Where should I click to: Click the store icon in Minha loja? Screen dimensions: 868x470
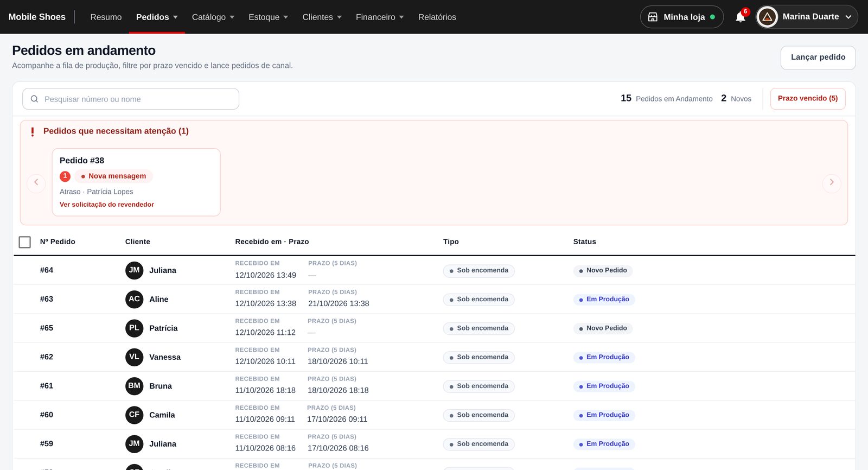[x=653, y=17]
